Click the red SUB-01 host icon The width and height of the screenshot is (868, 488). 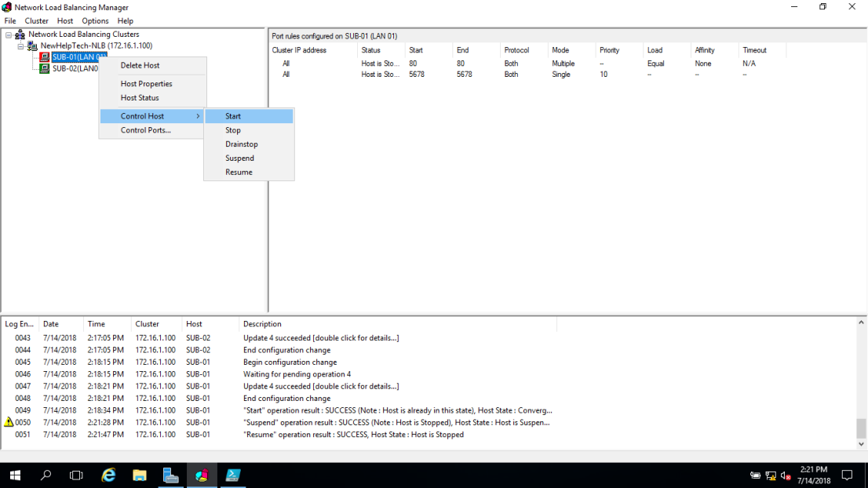click(x=44, y=57)
